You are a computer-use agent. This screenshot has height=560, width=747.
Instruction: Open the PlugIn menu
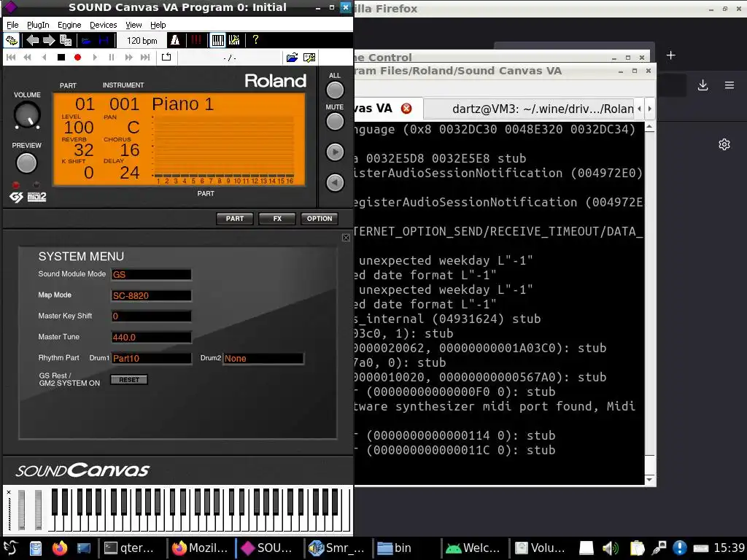(x=38, y=25)
